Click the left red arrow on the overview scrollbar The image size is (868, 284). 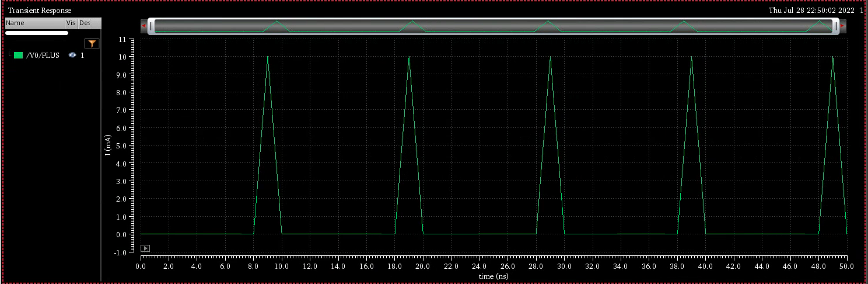pyautogui.click(x=143, y=26)
